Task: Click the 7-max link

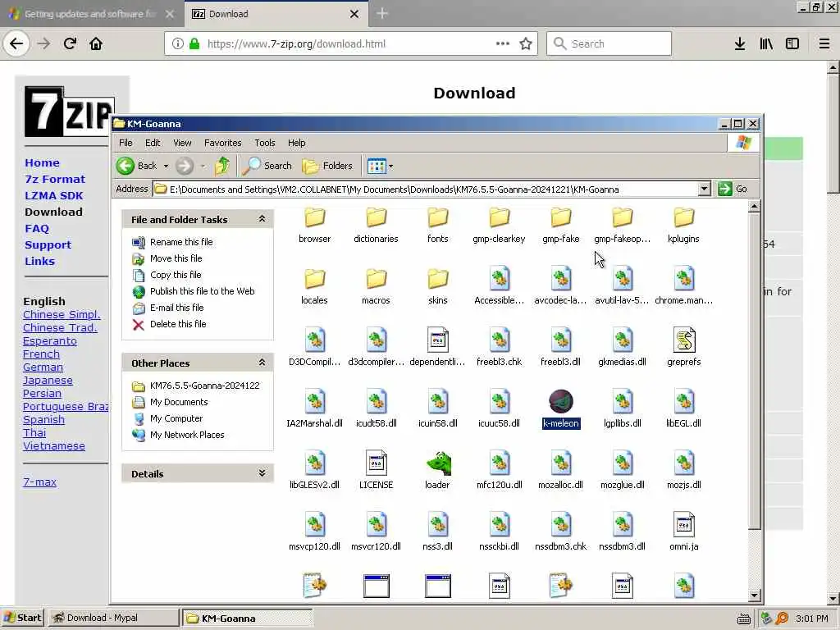Action: click(x=39, y=482)
